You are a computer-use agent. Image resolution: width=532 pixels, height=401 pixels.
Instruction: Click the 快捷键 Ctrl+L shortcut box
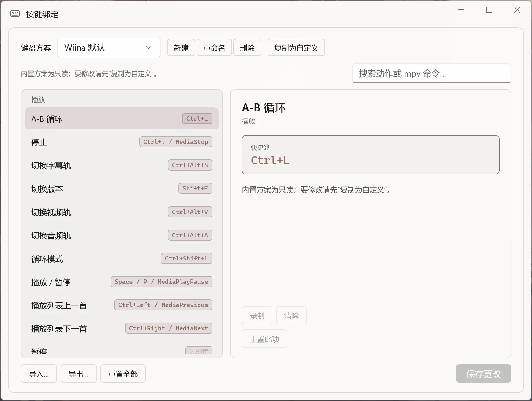pos(370,155)
